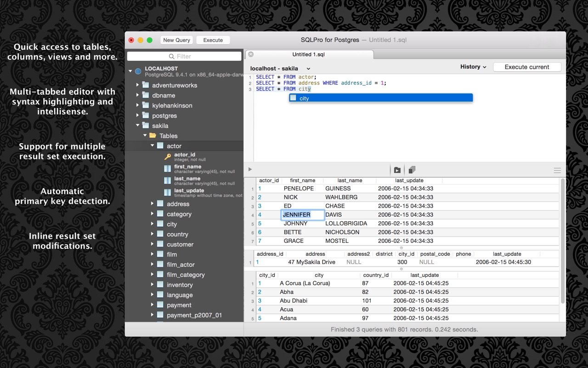
Task: Click the adventureworks database icon
Action: [146, 85]
